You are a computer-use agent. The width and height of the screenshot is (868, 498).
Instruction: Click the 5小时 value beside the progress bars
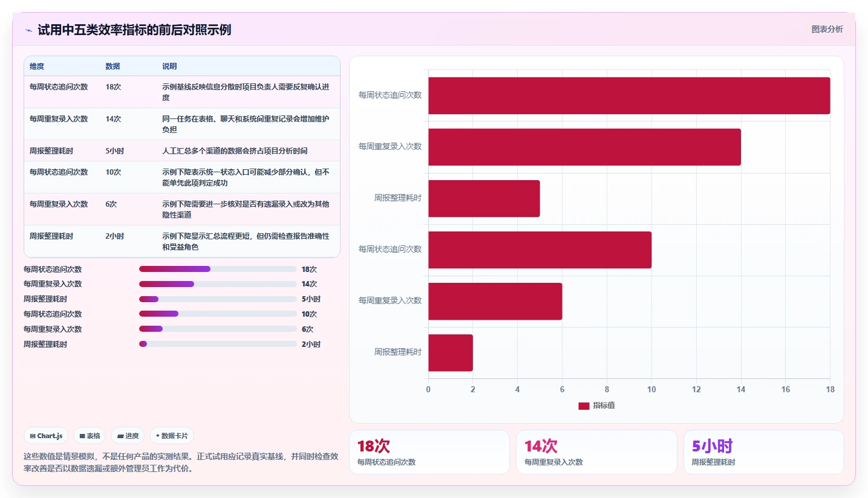click(x=311, y=299)
